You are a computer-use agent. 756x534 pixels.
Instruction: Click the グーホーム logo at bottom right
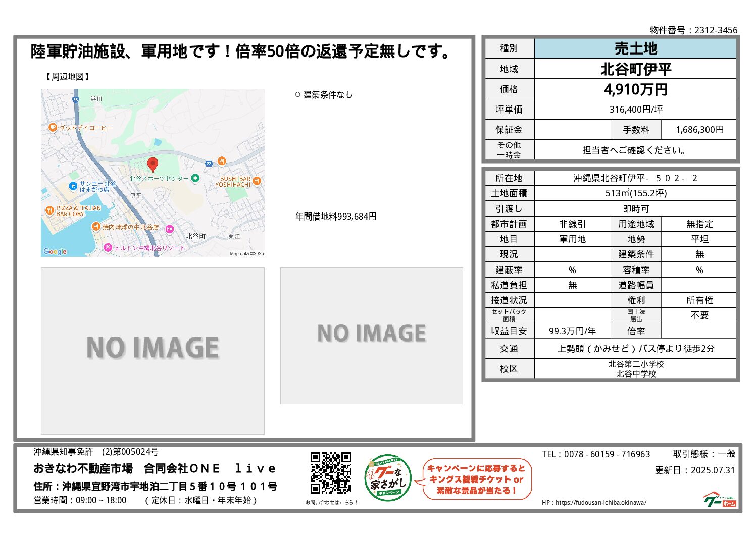[x=720, y=499]
